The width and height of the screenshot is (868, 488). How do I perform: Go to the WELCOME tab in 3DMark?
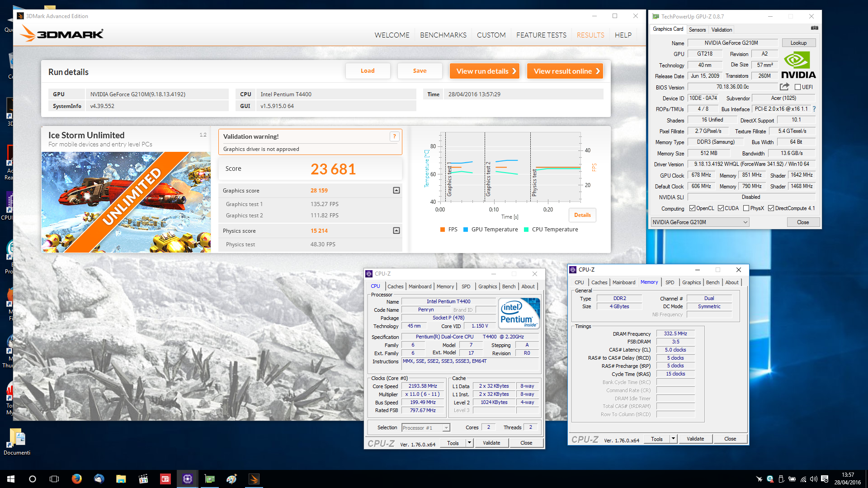pyautogui.click(x=392, y=35)
